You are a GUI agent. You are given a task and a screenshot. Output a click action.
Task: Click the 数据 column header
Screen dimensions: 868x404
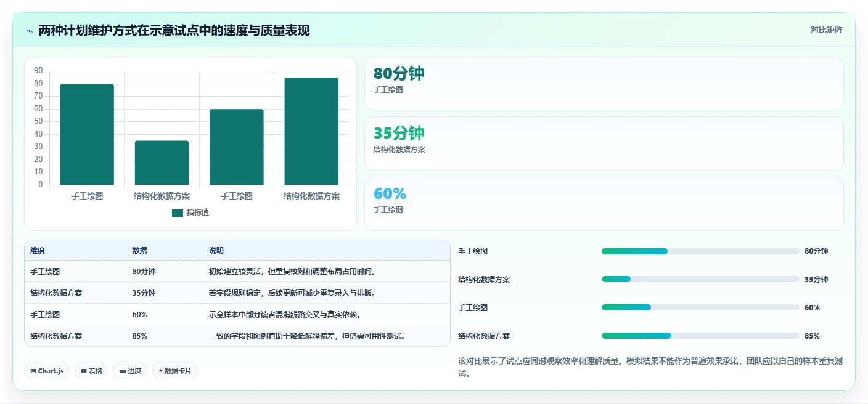click(139, 251)
